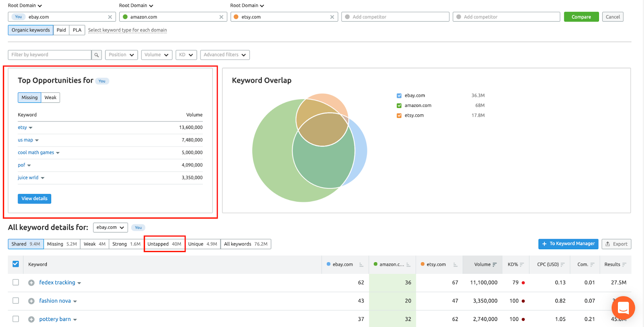Open the All keywords 76.2M tab
The width and height of the screenshot is (644, 327).
click(246, 244)
